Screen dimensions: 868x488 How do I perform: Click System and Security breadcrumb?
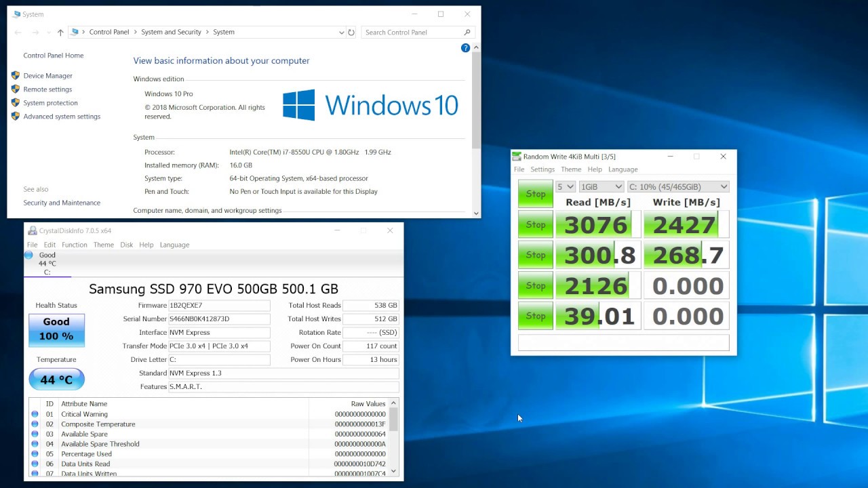tap(171, 32)
